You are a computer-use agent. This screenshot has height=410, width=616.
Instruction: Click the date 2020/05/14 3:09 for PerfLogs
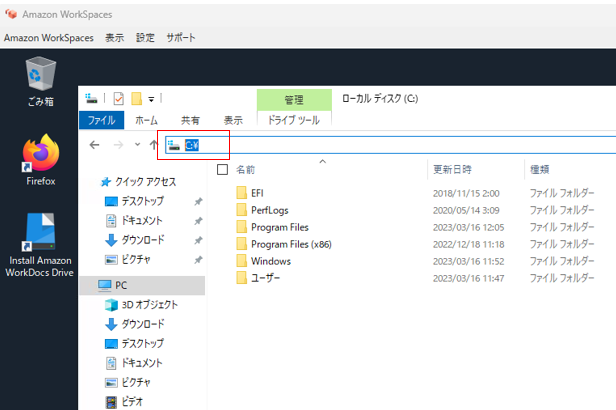[x=466, y=210]
